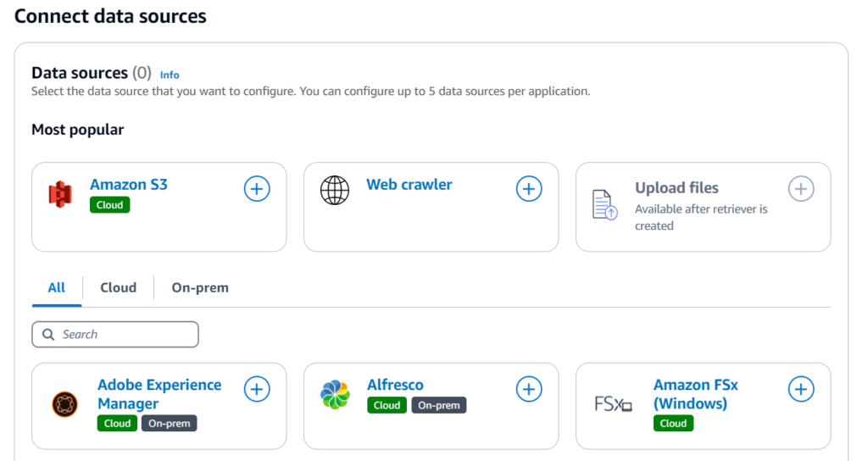Click the Upload files plus icon
This screenshot has height=461, width=868.
[801, 189]
